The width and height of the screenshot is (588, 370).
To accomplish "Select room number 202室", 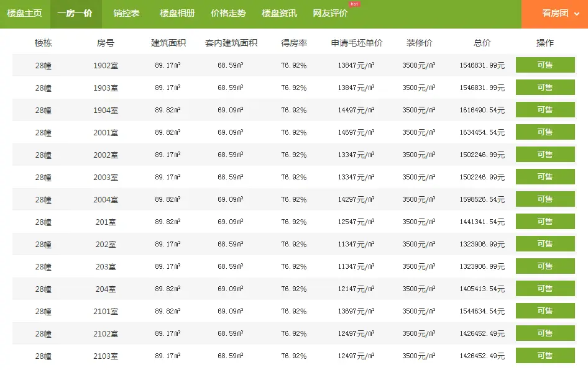I will [x=106, y=245].
